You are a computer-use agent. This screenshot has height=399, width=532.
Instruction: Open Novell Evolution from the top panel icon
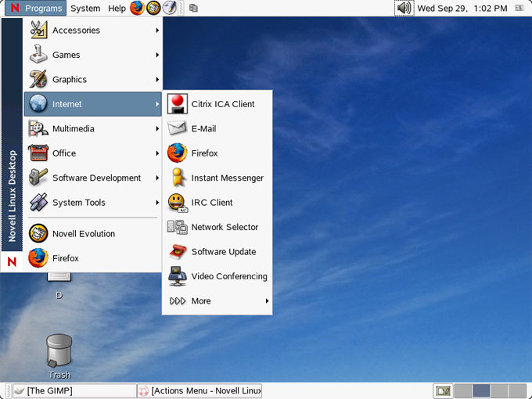tap(153, 8)
